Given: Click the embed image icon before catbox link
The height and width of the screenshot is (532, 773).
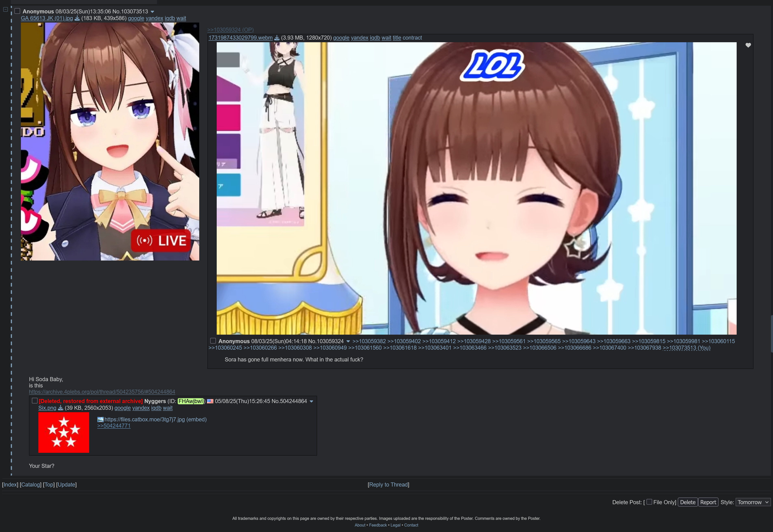Looking at the screenshot, I should coord(100,420).
